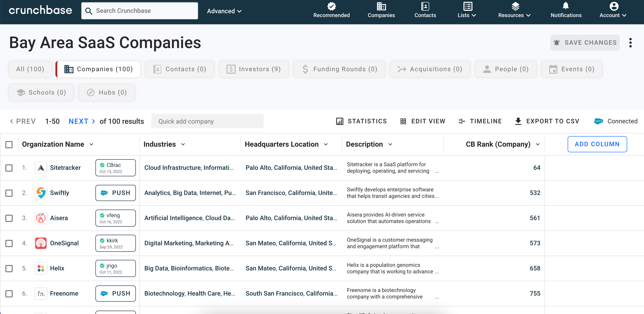This screenshot has width=644, height=314.
Task: Switch to the Contacts (0) tab
Action: click(x=180, y=69)
